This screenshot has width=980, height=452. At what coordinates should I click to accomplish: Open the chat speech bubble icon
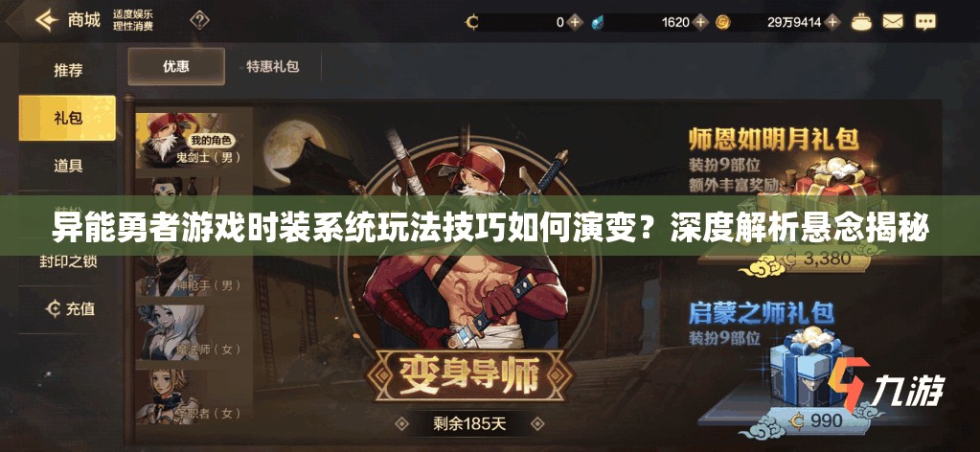(925, 23)
